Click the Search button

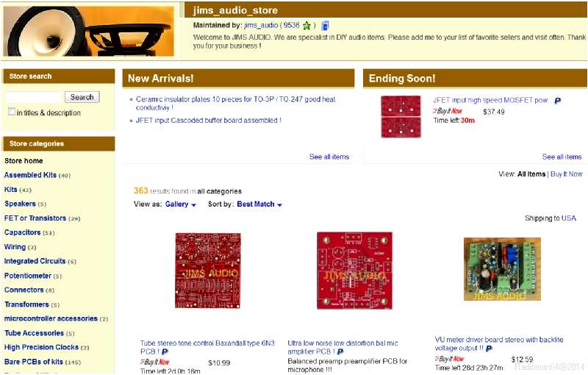pos(82,97)
